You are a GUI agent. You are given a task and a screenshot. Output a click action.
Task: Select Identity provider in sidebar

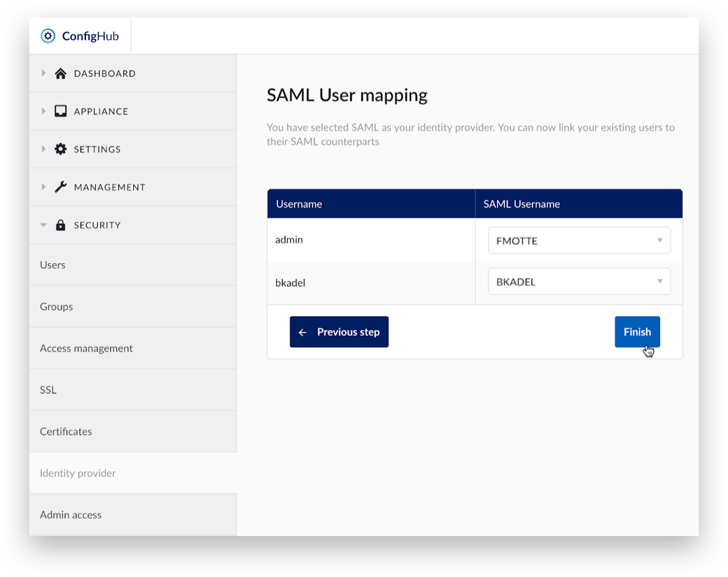click(133, 473)
